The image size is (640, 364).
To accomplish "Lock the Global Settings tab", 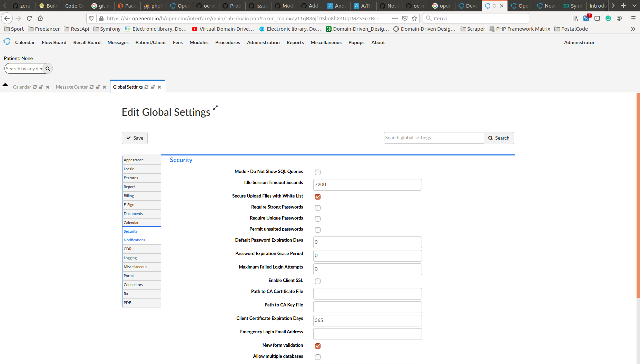I will click(x=153, y=87).
